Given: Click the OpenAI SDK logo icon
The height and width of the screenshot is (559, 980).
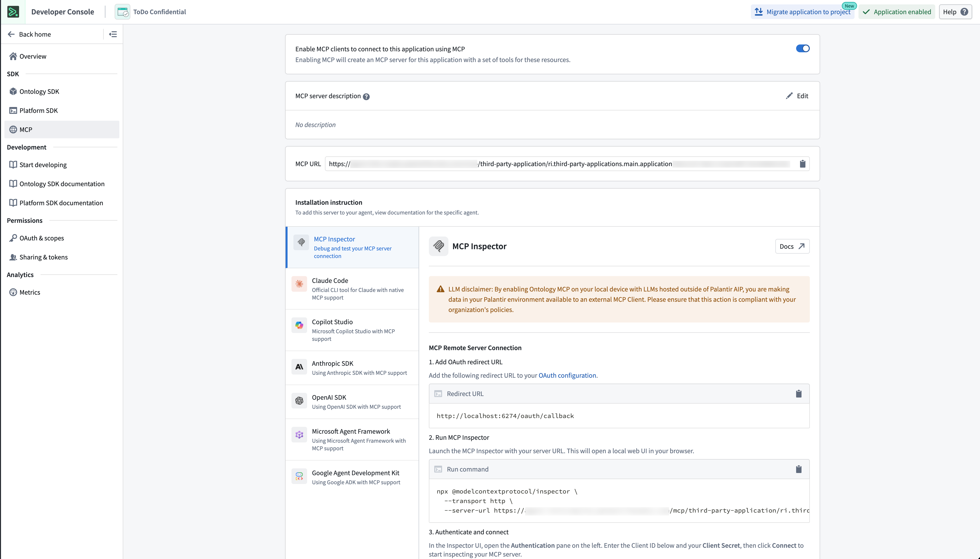Looking at the screenshot, I should pyautogui.click(x=299, y=400).
